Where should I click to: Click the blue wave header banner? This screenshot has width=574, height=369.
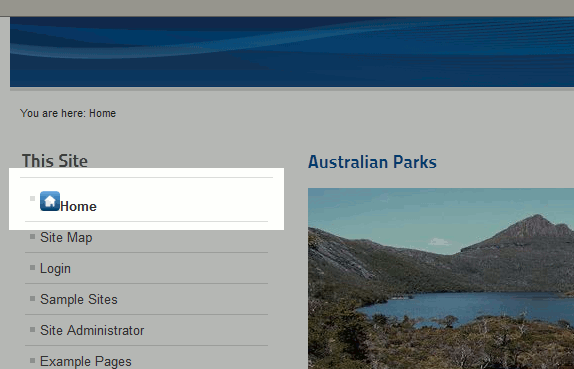(292, 52)
